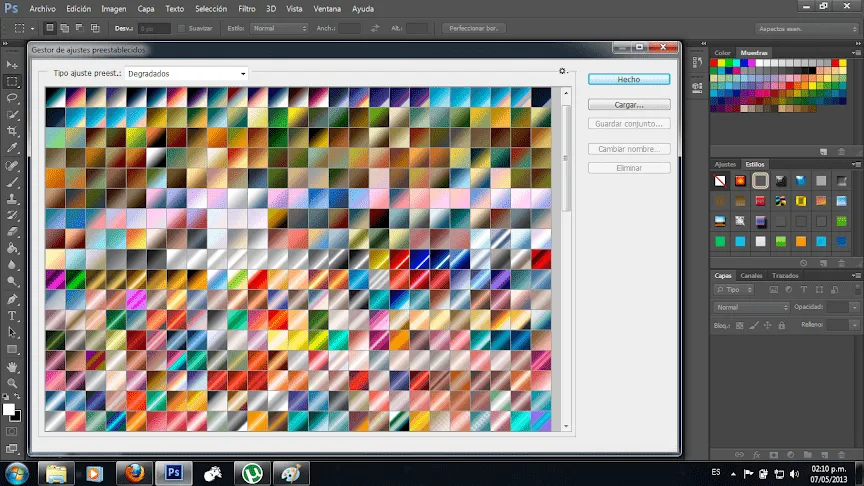Open the Opacidad dropdown arrow
864x486 pixels.
[x=854, y=307]
